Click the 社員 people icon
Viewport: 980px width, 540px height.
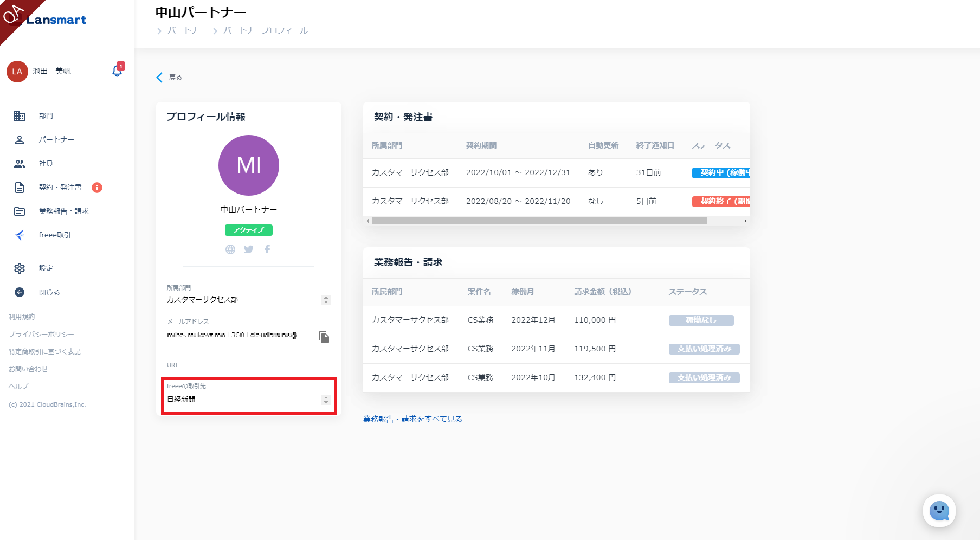point(20,164)
